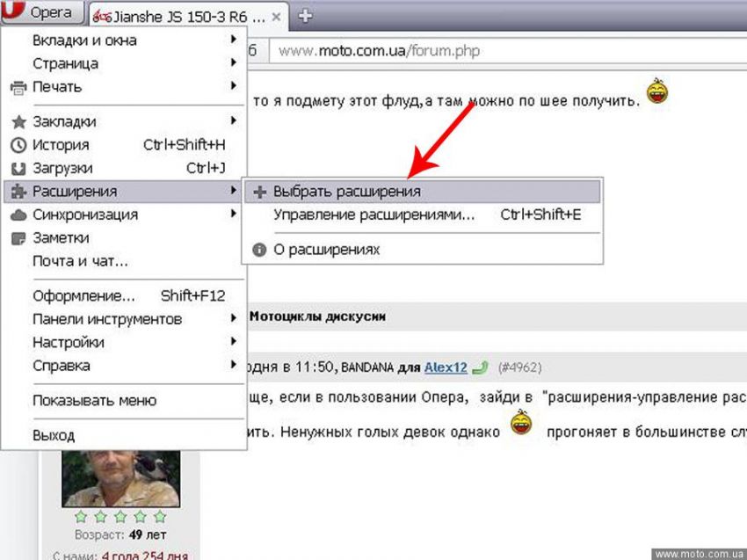Open post number #4962 link

tap(519, 368)
